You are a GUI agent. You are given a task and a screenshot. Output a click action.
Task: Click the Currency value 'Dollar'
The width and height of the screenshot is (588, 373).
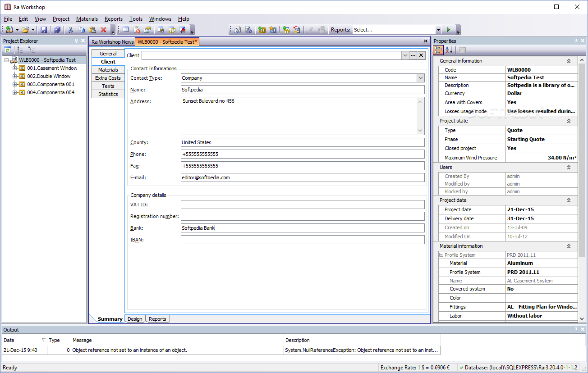[514, 93]
